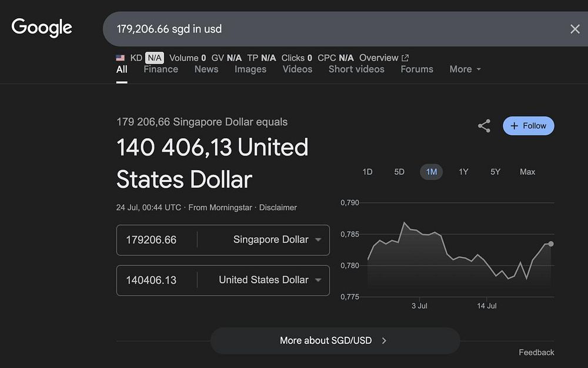The width and height of the screenshot is (588, 368).
Task: Switch to the Short videos tab
Action: click(356, 69)
